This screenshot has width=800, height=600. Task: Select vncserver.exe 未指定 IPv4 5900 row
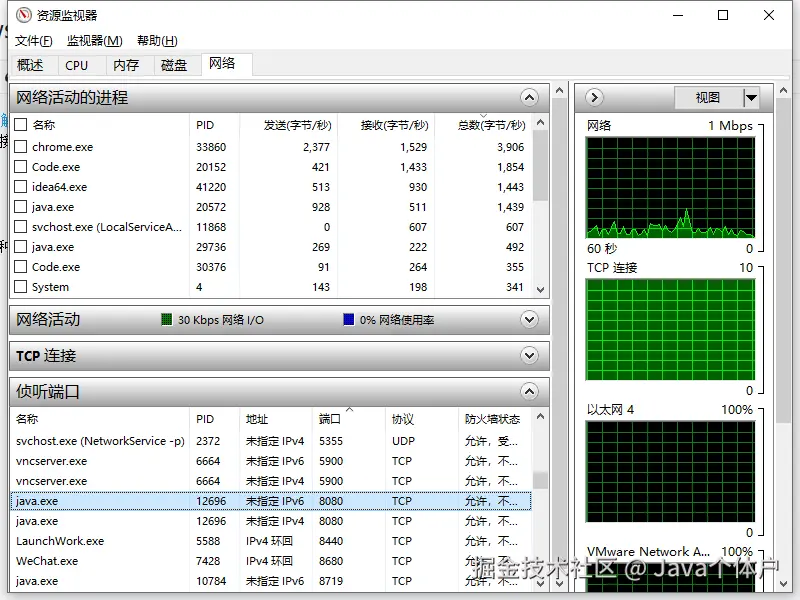coord(271,481)
